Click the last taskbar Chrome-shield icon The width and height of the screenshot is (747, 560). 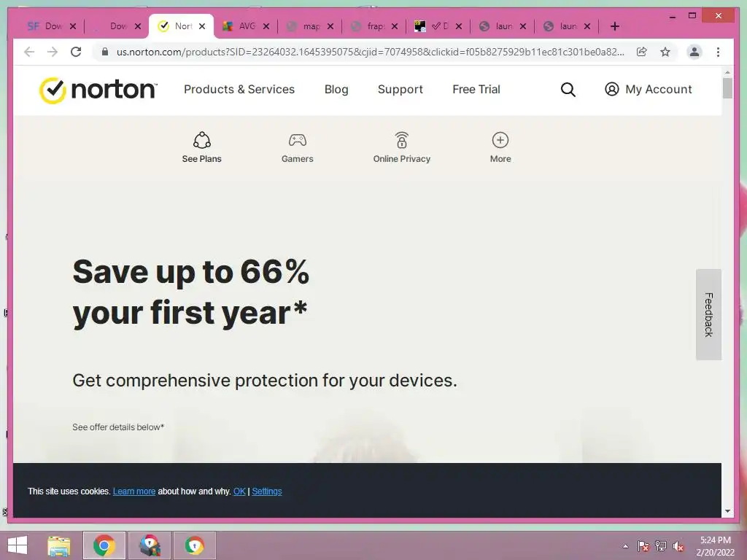click(x=194, y=545)
